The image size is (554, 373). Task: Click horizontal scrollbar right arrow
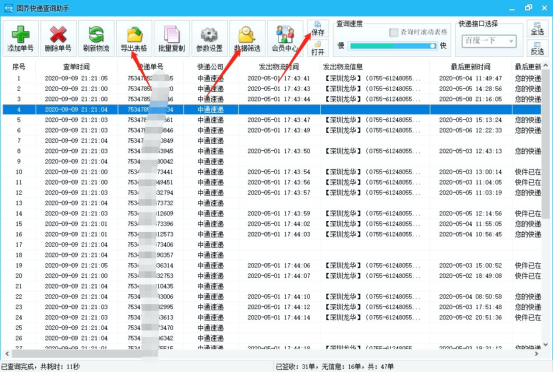(x=536, y=354)
